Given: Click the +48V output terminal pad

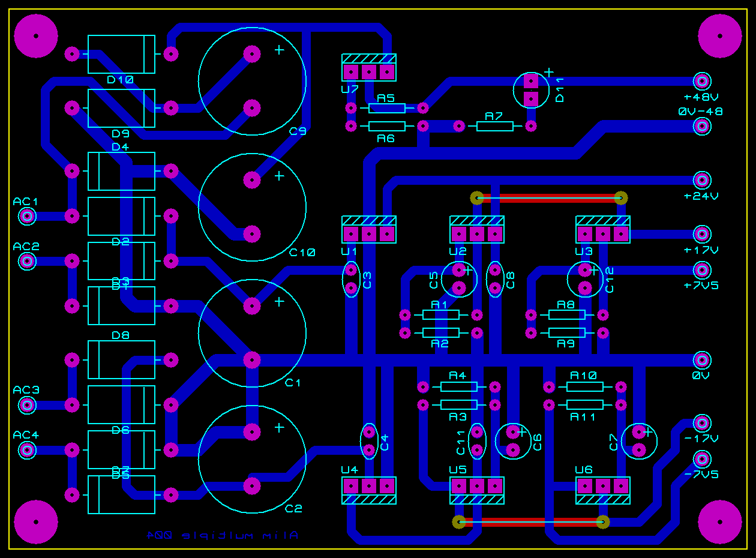Looking at the screenshot, I should pos(702,81).
